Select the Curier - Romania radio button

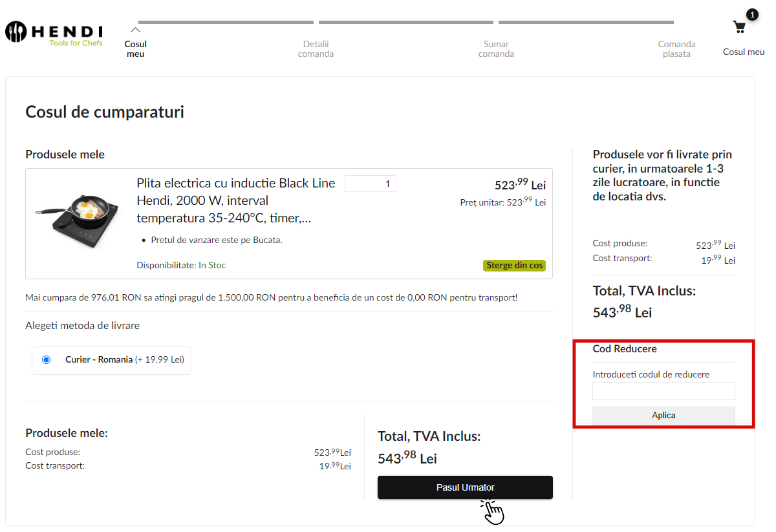tap(46, 360)
